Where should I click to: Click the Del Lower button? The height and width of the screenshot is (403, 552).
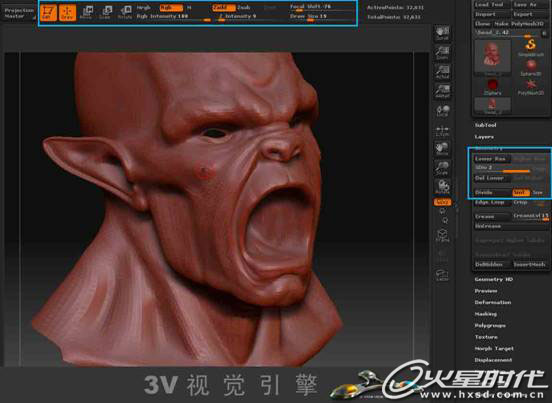[x=491, y=178]
